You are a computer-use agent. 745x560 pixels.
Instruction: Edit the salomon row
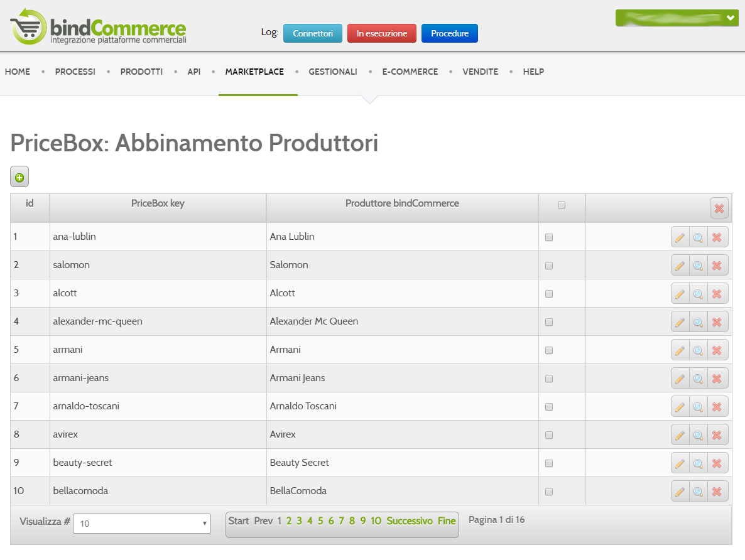point(680,265)
